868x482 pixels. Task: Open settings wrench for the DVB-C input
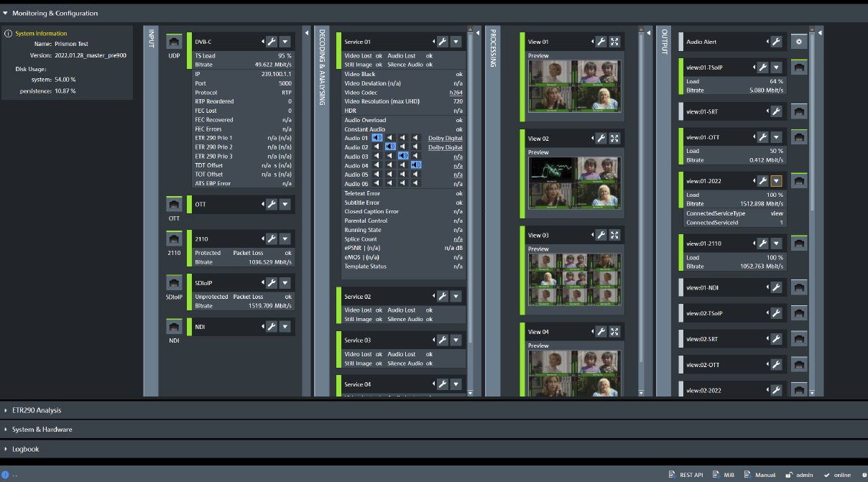[x=272, y=41]
